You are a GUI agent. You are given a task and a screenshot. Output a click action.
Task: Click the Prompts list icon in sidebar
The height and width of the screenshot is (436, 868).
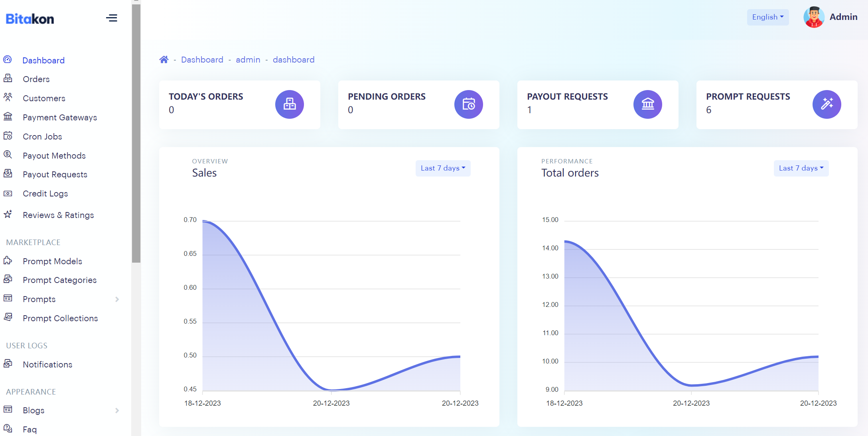8,298
